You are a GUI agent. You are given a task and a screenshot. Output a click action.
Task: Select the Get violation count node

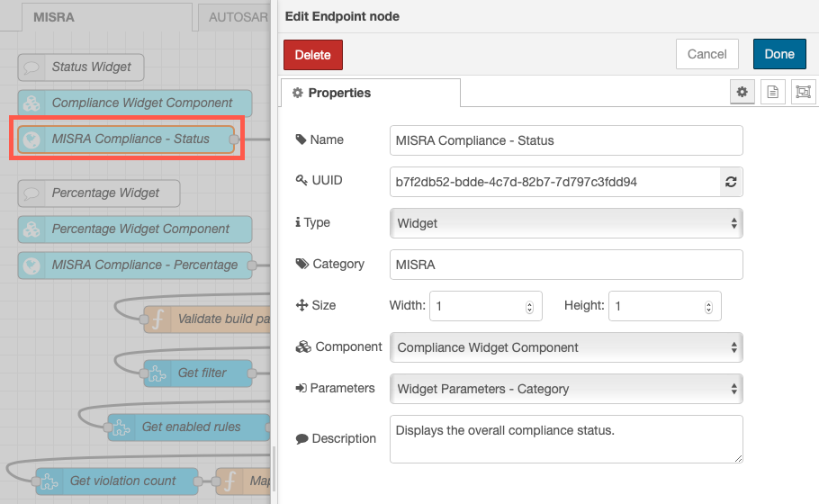pos(117,481)
